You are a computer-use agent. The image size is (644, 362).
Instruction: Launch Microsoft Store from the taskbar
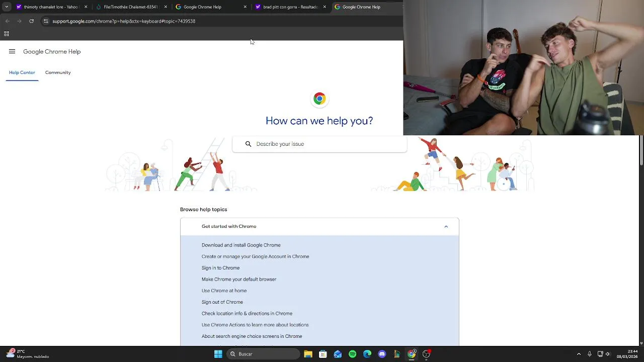pyautogui.click(x=323, y=354)
